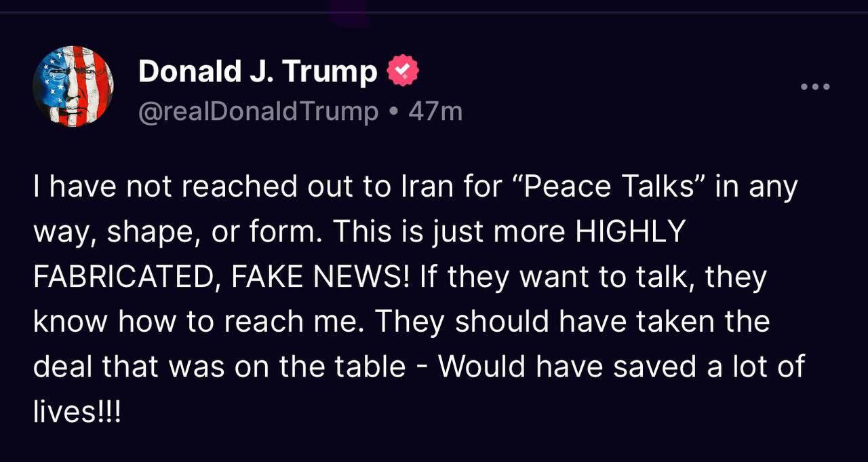Click the 47m post timestamp
The image size is (868, 462).
(435, 111)
